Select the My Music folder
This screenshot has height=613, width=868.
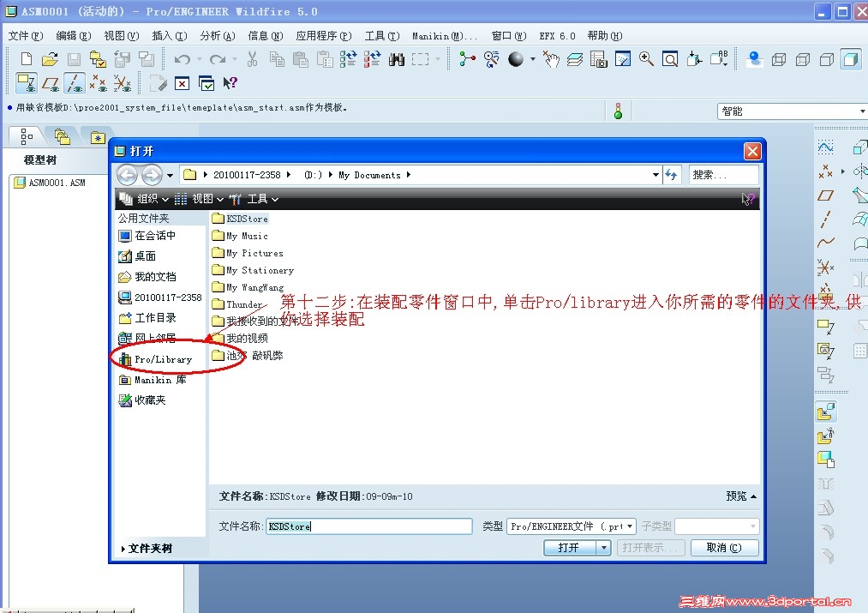coord(240,236)
